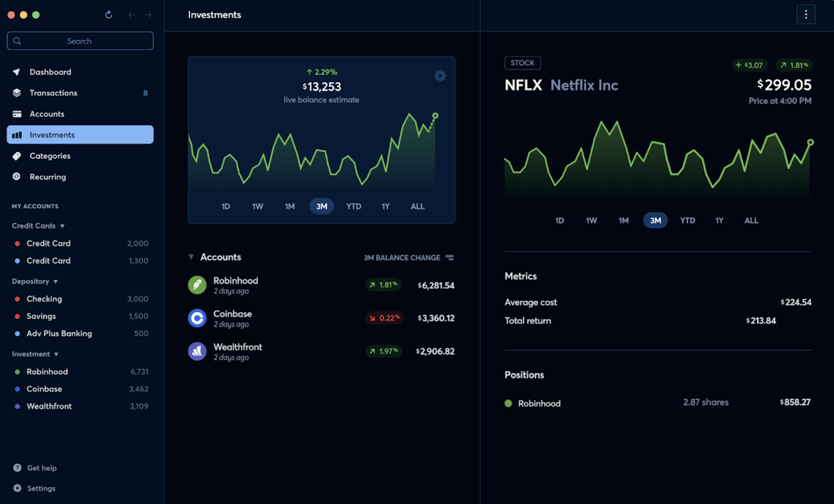Click the Categories tag icon
The image size is (834, 504).
click(17, 156)
